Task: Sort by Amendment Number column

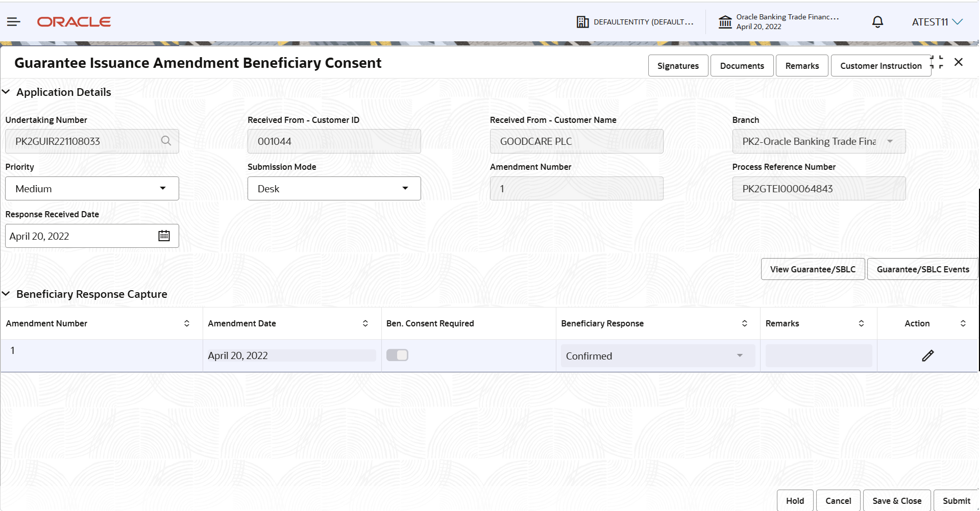Action: (x=187, y=323)
